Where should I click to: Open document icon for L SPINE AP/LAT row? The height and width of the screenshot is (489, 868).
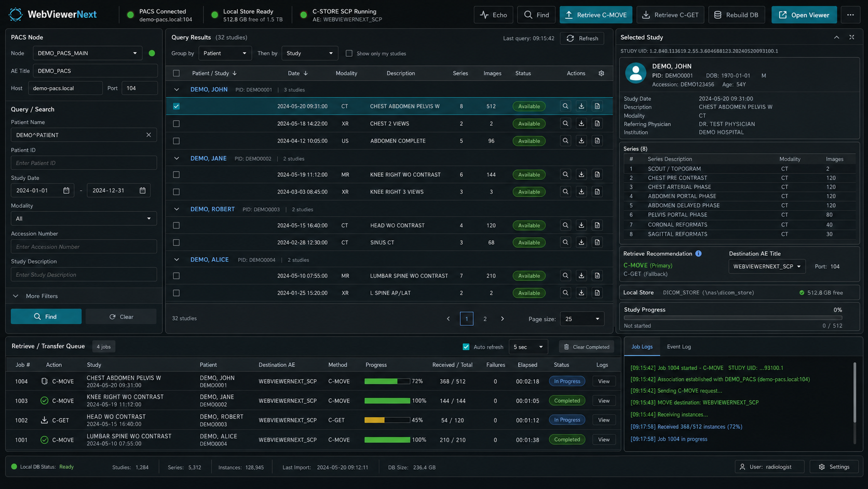pyautogui.click(x=598, y=293)
